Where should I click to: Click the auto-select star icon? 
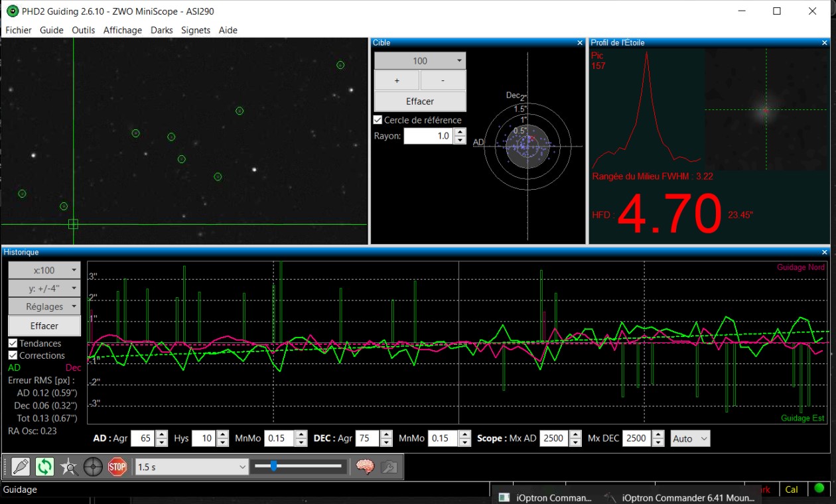tap(69, 467)
